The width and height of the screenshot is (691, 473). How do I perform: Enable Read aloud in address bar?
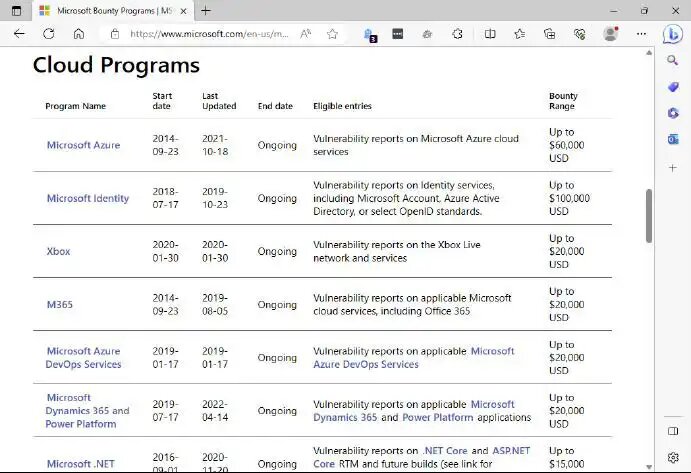[x=305, y=34]
